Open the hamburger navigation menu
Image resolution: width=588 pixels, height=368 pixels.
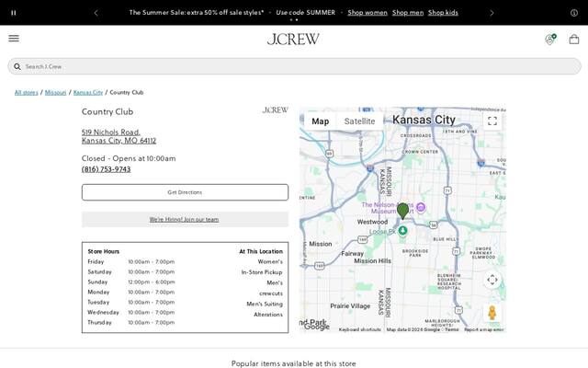pyautogui.click(x=14, y=39)
